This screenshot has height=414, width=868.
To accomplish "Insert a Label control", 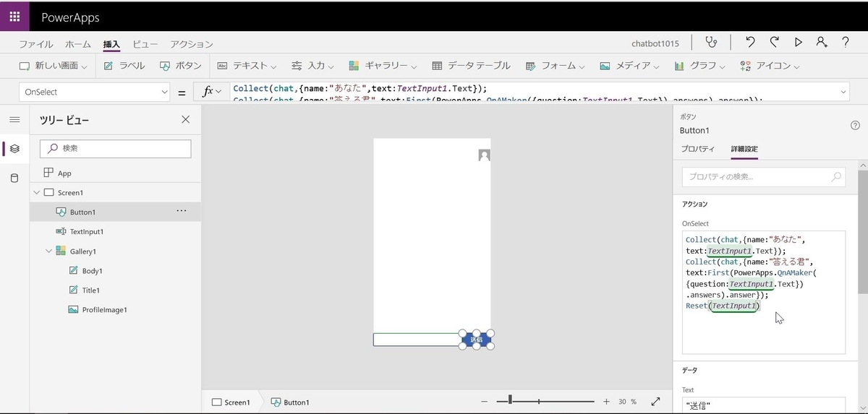I will coord(124,66).
